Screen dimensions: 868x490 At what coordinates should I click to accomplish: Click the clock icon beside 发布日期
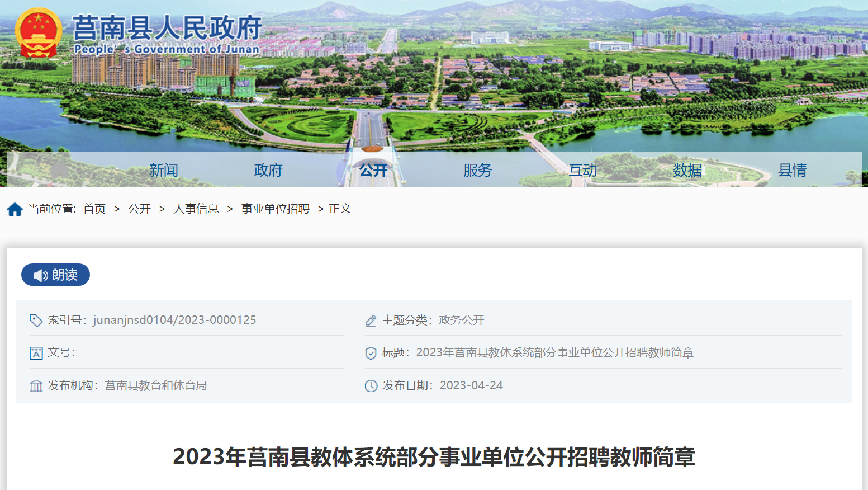pos(371,386)
